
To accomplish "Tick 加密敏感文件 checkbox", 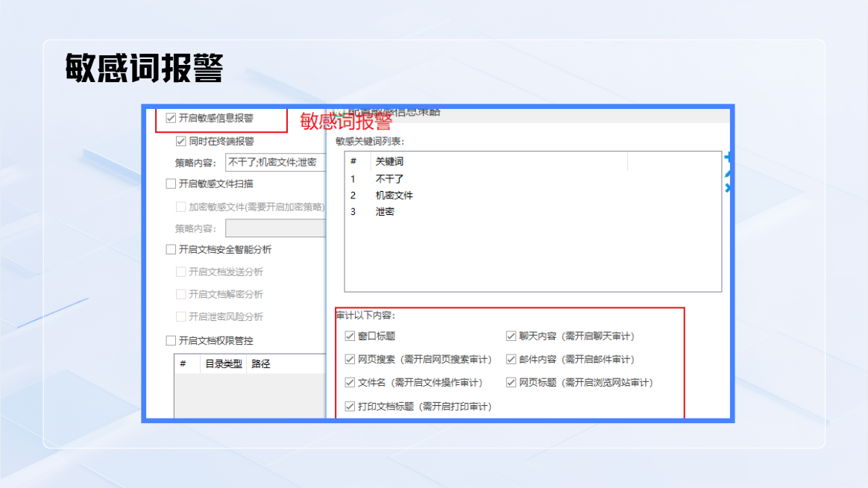I will click(x=181, y=207).
